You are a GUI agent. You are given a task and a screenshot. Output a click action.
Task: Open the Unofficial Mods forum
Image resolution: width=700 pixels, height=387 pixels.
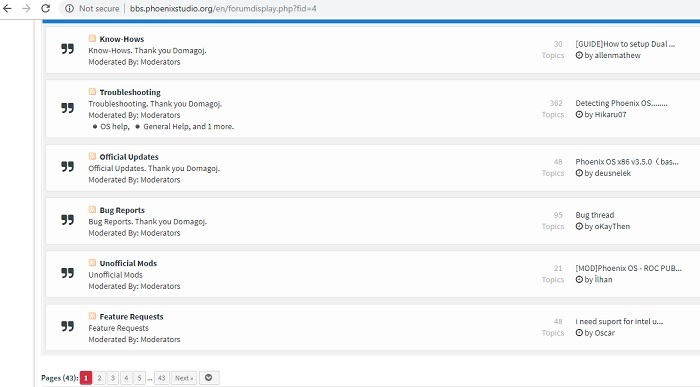tap(128, 263)
